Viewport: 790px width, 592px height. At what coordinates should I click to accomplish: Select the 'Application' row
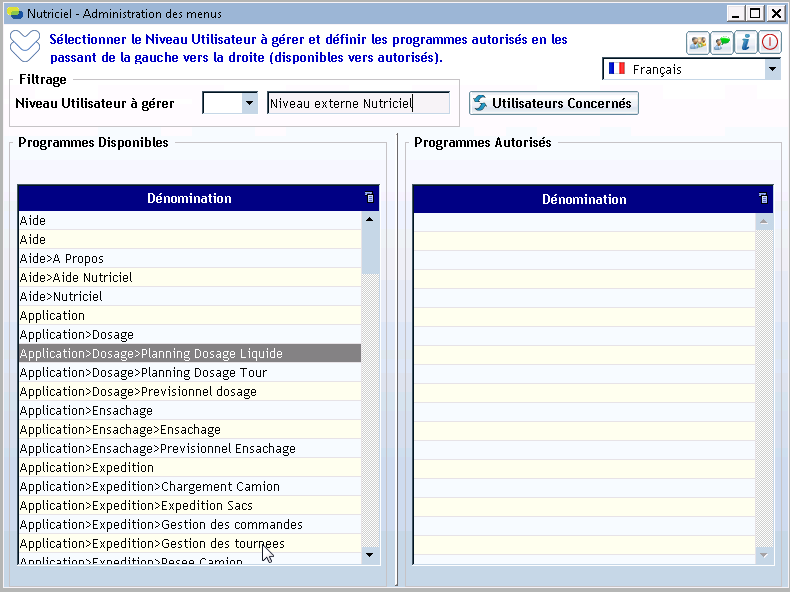(189, 315)
